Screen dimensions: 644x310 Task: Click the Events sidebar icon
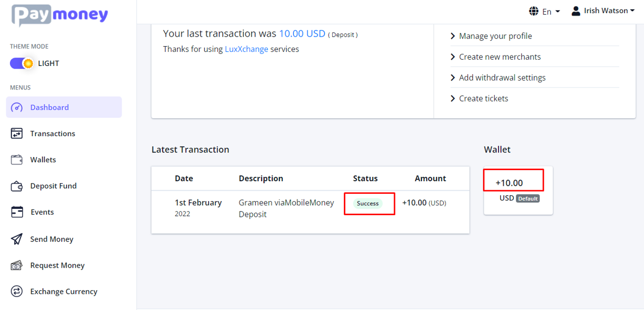[17, 212]
